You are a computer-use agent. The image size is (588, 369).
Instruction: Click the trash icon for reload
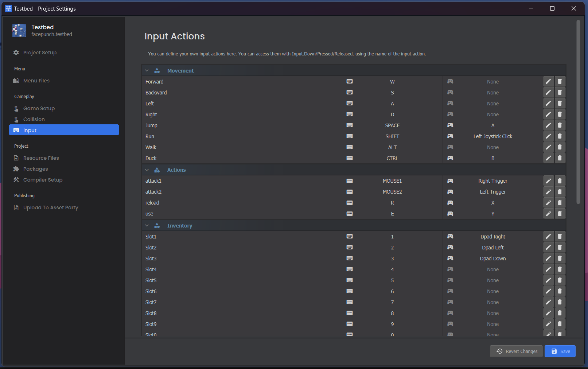560,203
